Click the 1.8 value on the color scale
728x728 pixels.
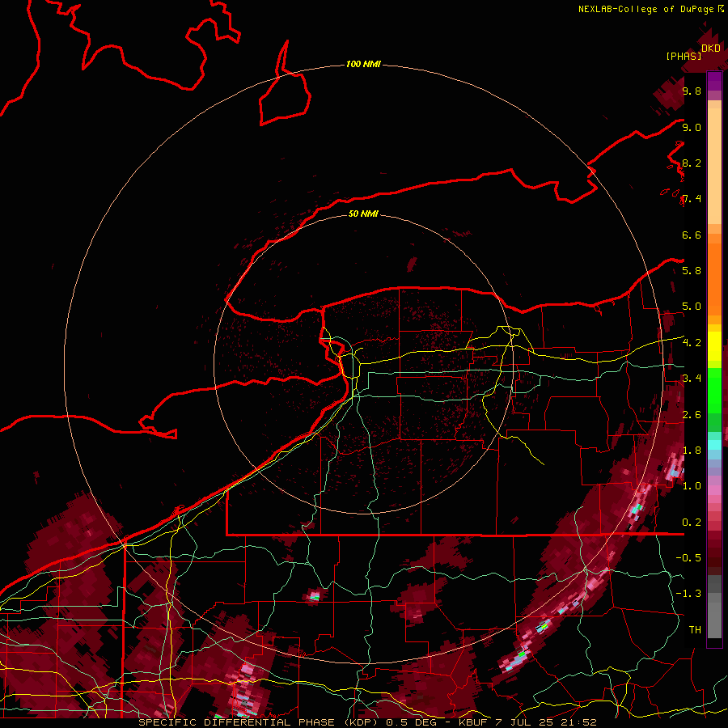click(692, 450)
